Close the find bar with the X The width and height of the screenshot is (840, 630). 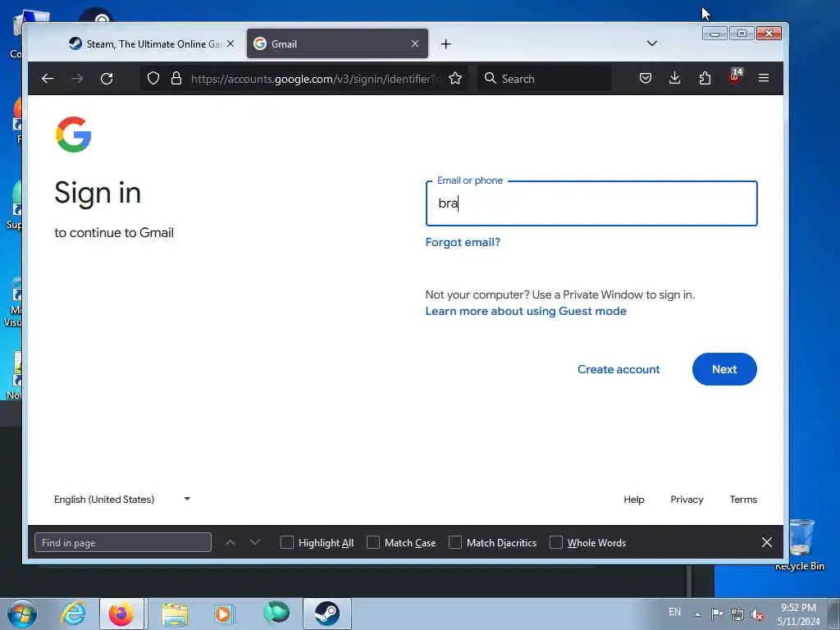pos(767,543)
